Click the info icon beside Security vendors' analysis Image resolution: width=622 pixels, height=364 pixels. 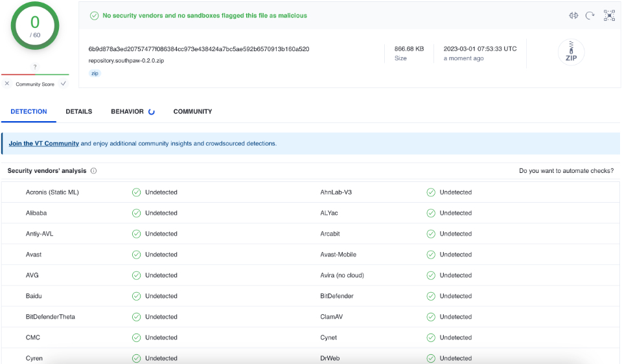click(x=93, y=171)
